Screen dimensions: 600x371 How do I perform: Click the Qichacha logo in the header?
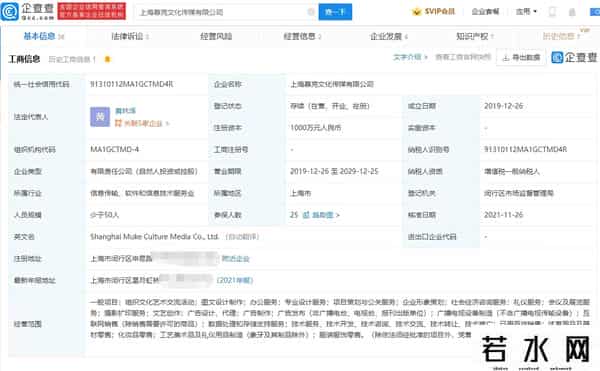click(x=28, y=11)
